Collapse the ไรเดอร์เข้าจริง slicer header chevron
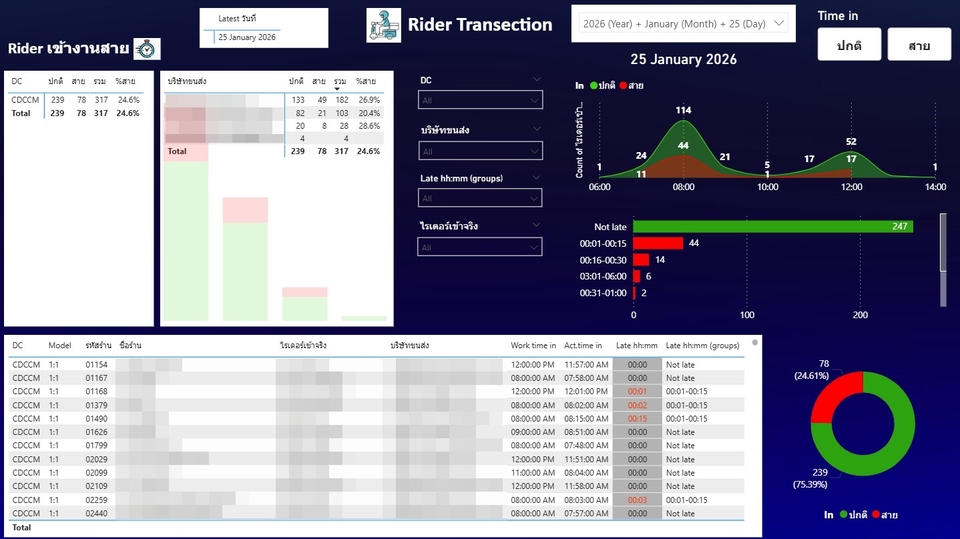The width and height of the screenshot is (960, 539). tap(536, 226)
